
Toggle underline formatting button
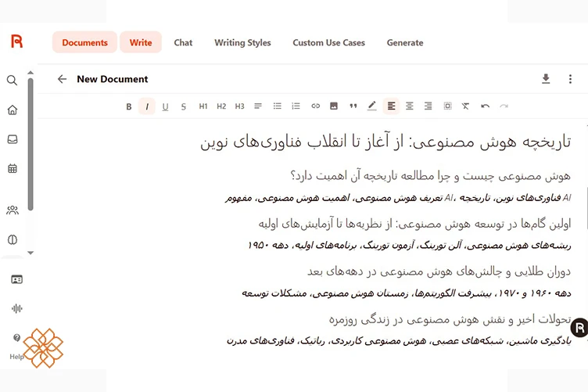[x=165, y=106]
